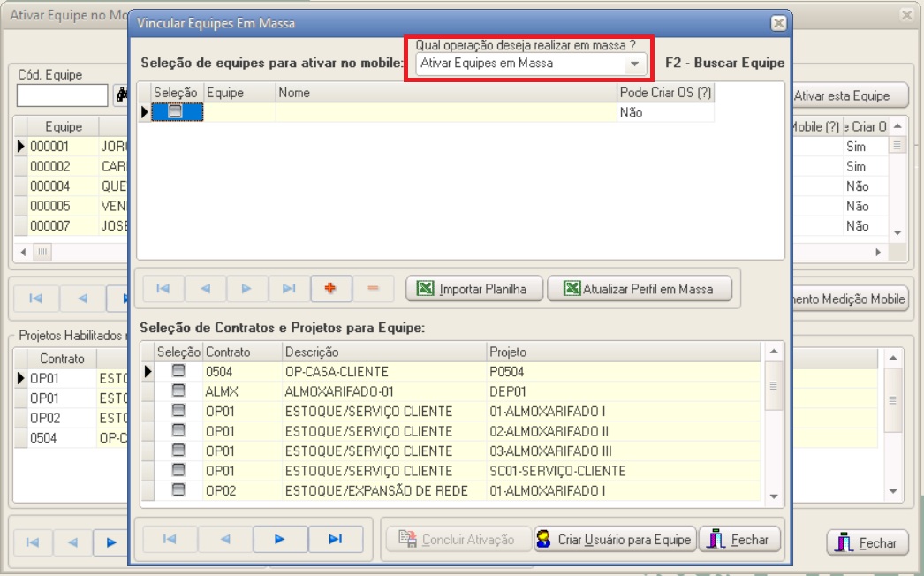This screenshot has height=576, width=924.
Task: Click the red plus add record icon
Action: click(331, 288)
